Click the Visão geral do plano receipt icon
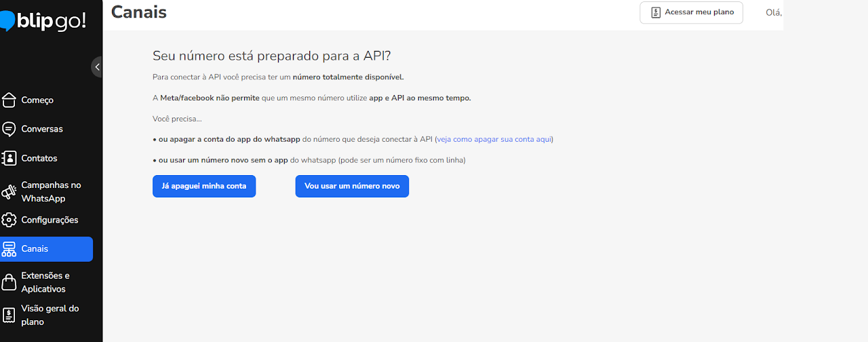Image resolution: width=868 pixels, height=342 pixels. click(9, 315)
